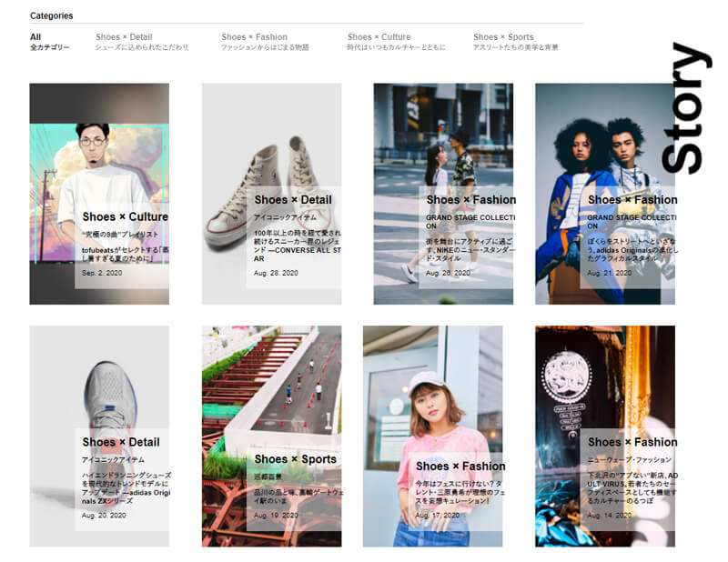Screen dimensions: 728x562
Task: Show the Shoes × Sports category tab
Action: [515, 42]
